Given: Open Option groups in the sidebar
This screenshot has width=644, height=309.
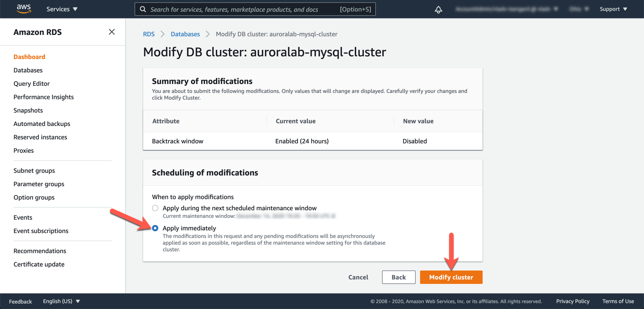Looking at the screenshot, I should tap(34, 197).
